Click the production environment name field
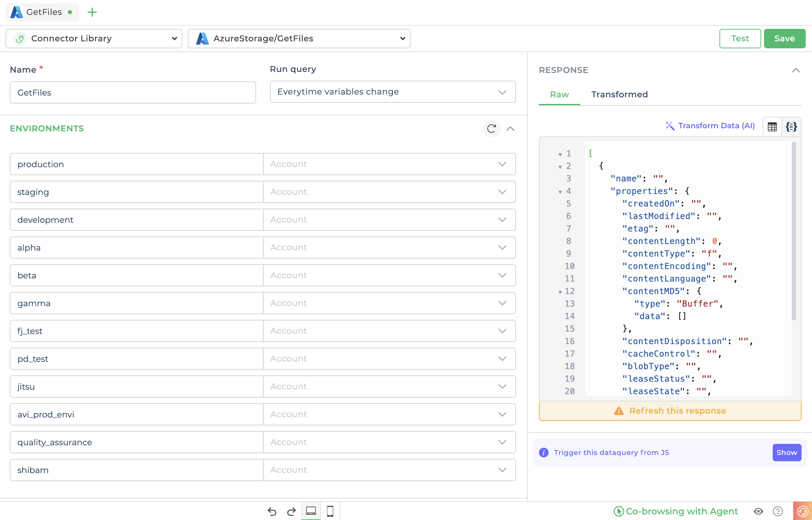 tap(136, 164)
